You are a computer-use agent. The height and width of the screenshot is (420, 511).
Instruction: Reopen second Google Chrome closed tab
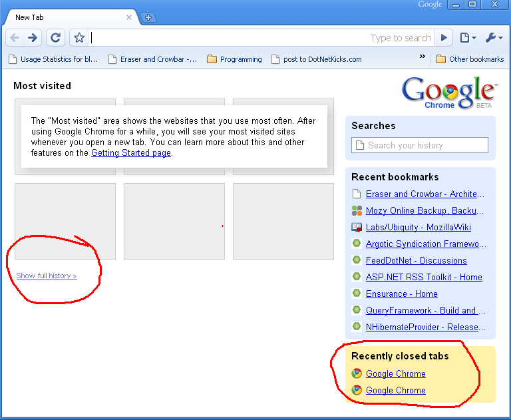[396, 390]
